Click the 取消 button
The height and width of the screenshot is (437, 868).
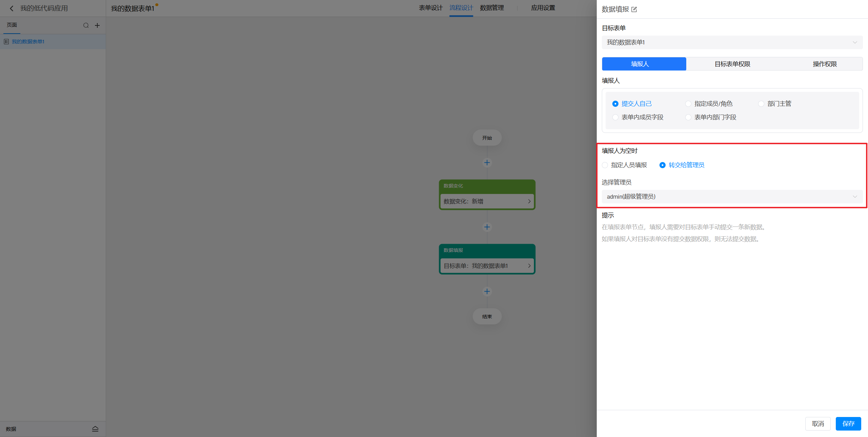[x=817, y=424]
